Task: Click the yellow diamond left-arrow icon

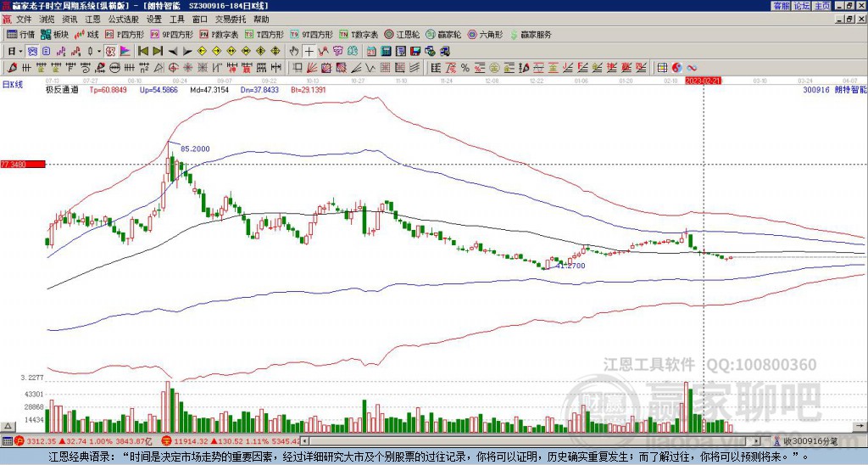Action: coord(202,52)
